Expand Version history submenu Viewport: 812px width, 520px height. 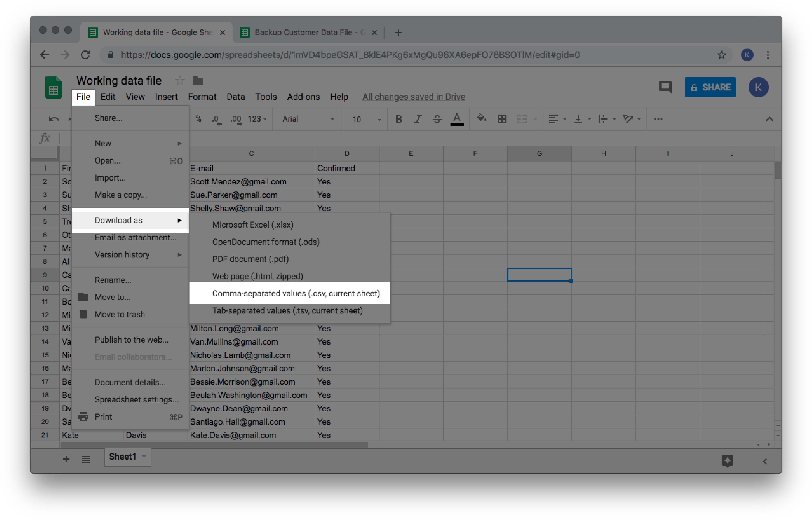tap(130, 255)
